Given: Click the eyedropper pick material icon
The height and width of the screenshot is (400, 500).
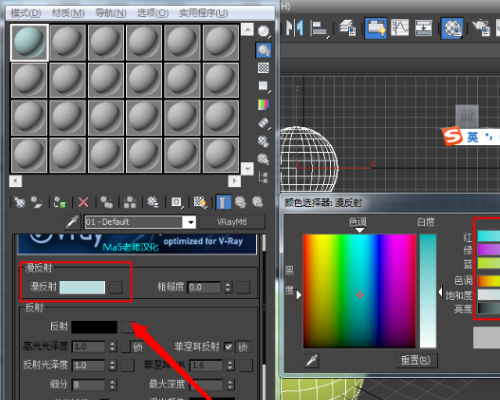Looking at the screenshot, I should pyautogui.click(x=72, y=222).
